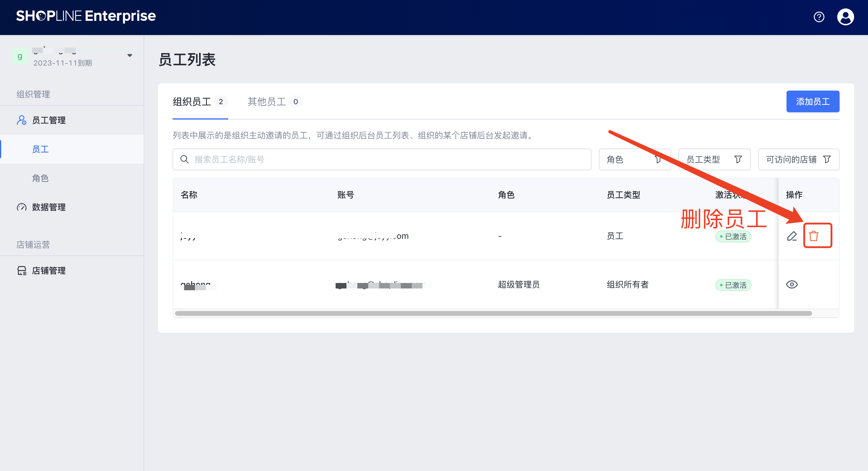Click the 数据管理 gauge icon
This screenshot has width=868, height=471.
coord(21,207)
